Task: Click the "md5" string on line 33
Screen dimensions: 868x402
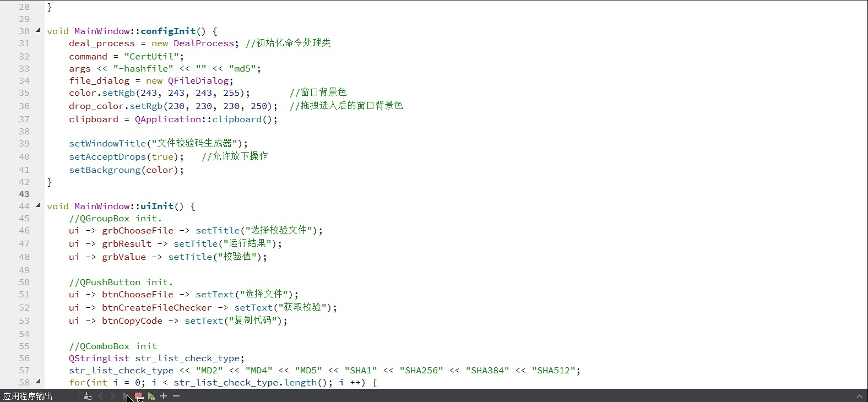Action: pyautogui.click(x=242, y=68)
